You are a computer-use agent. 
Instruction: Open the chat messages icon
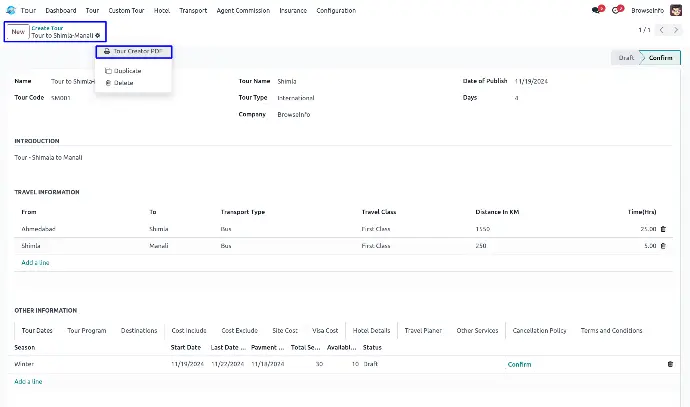pos(597,10)
